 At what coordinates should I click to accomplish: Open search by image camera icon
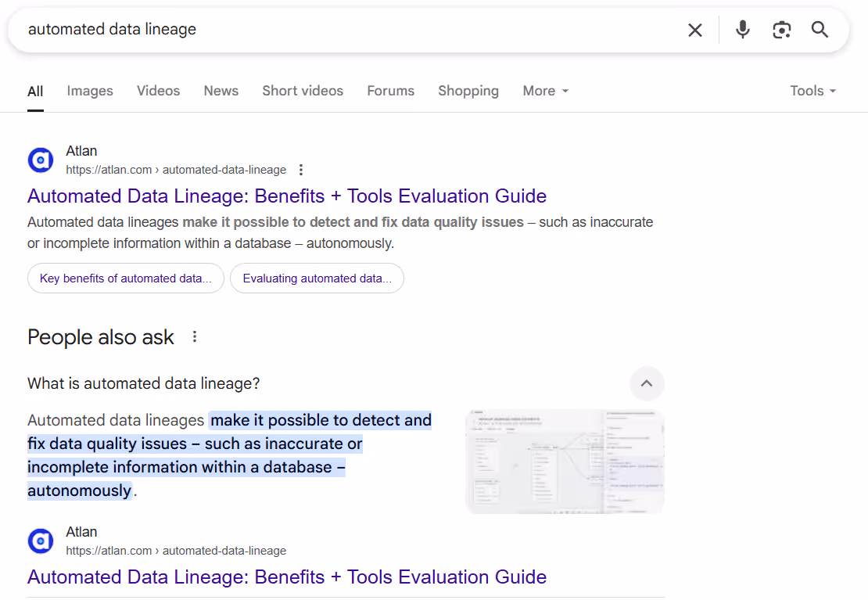pyautogui.click(x=781, y=30)
